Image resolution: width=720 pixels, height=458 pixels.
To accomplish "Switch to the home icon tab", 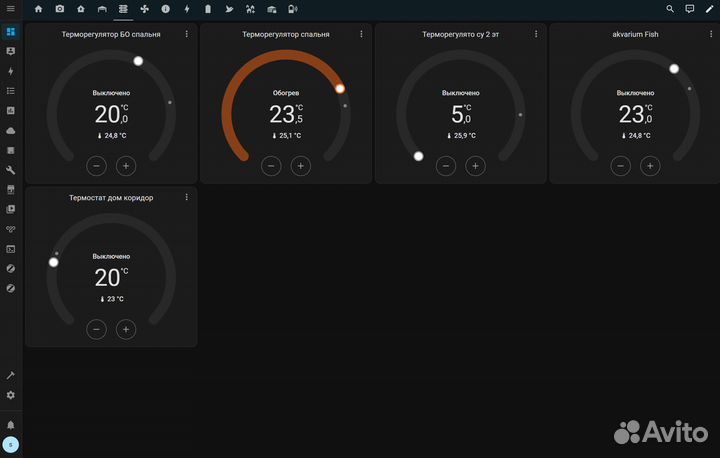I will [x=39, y=9].
